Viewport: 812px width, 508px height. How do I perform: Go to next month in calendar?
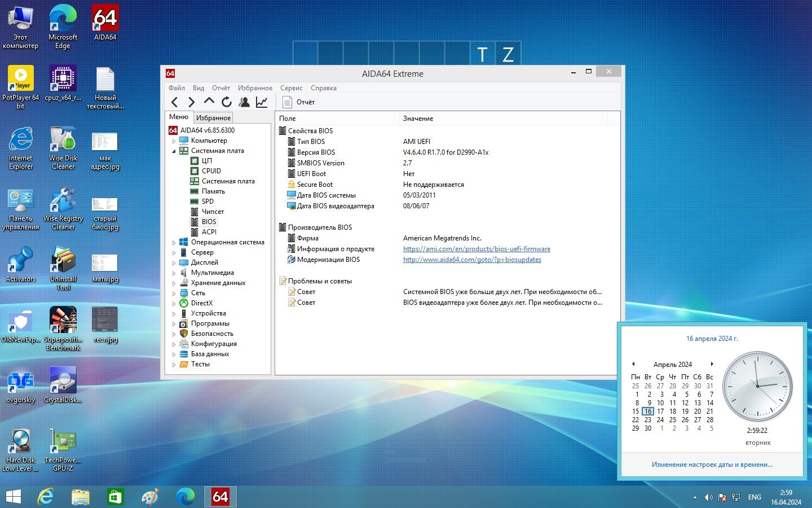point(712,364)
